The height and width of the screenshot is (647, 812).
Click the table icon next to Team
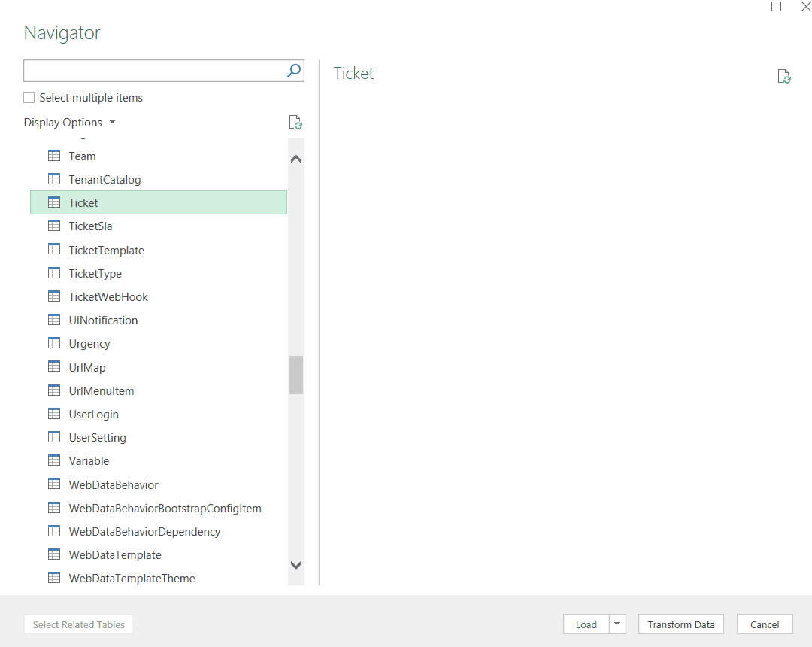(x=53, y=156)
